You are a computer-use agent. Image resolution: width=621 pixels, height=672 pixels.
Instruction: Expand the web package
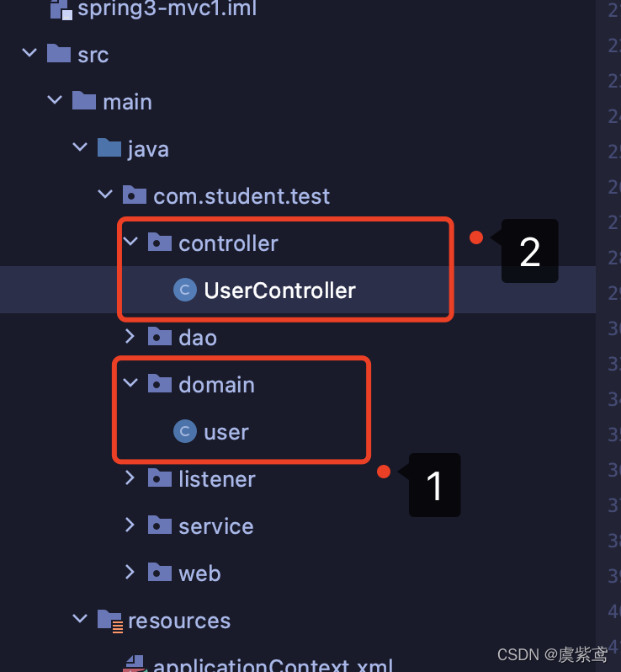pyautogui.click(x=130, y=573)
